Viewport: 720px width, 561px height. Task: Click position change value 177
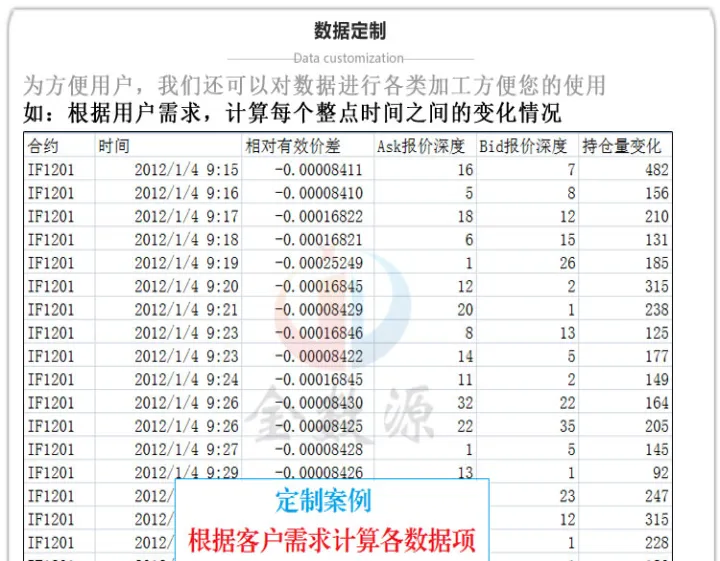tap(657, 356)
